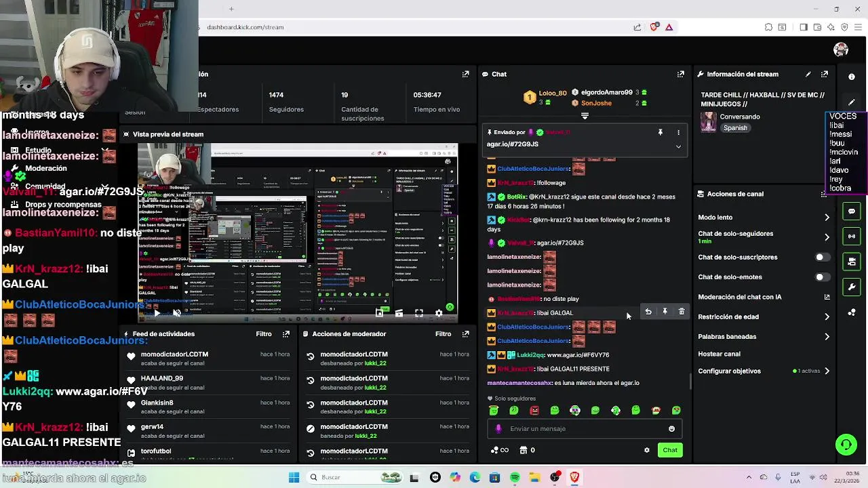Click the Spanish language tag

pyautogui.click(x=735, y=128)
